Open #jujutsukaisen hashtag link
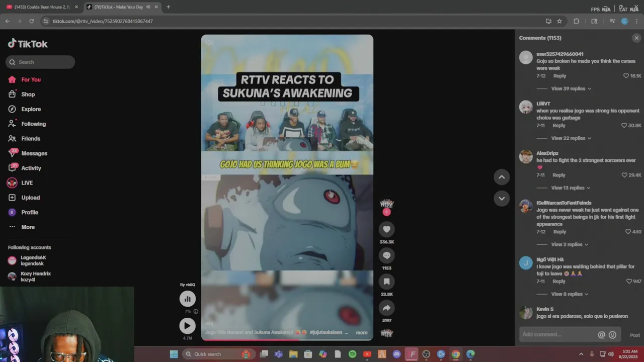This screenshot has height=362, width=644. [326, 332]
